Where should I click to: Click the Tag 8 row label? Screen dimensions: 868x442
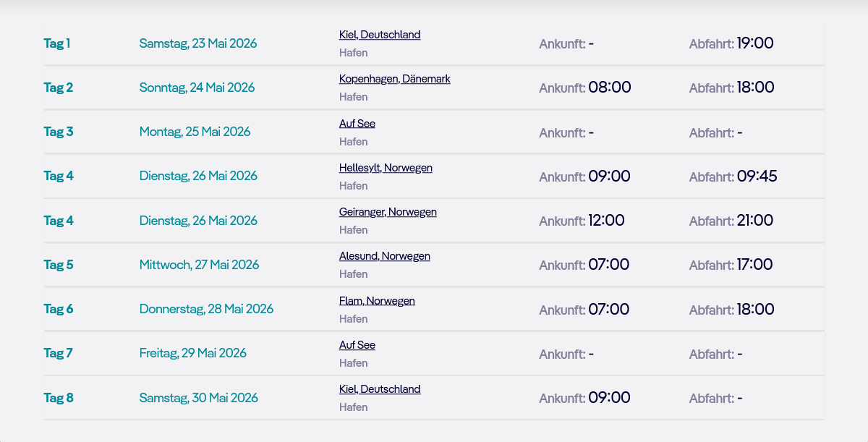[x=58, y=398]
